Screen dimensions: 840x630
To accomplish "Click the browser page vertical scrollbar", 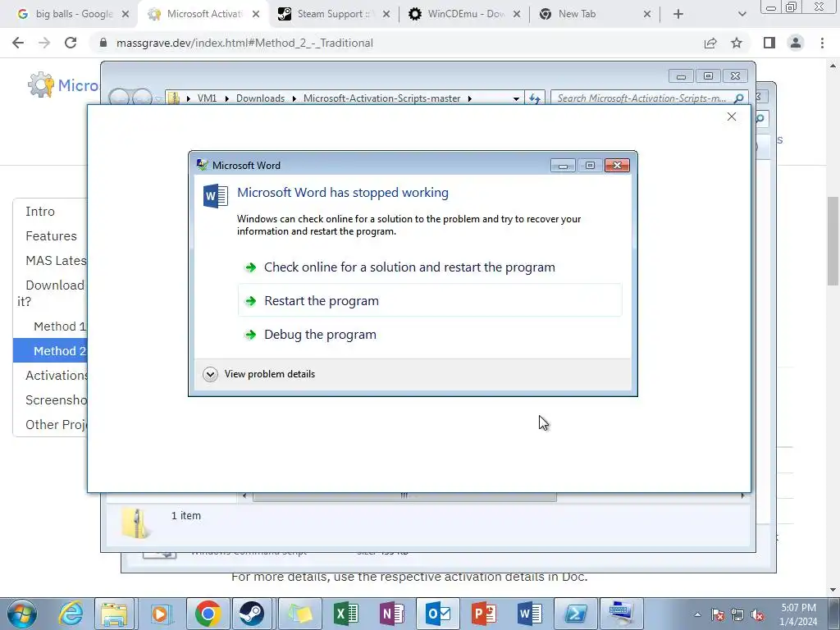I will [x=833, y=241].
